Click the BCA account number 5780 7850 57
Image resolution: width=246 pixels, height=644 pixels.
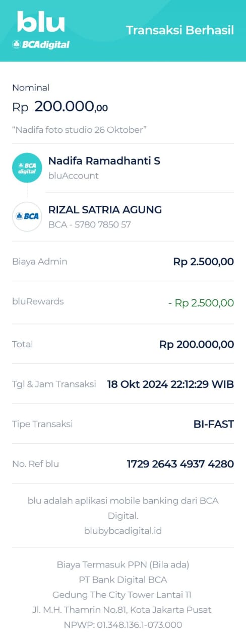pos(103,225)
